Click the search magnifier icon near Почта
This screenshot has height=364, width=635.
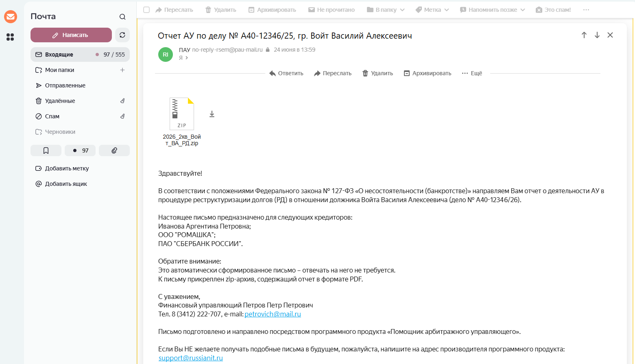(122, 17)
